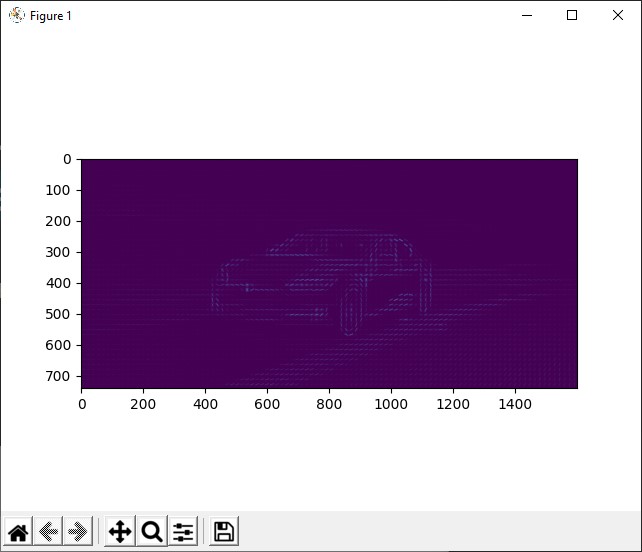Close the Figure 1 window

coord(617,16)
